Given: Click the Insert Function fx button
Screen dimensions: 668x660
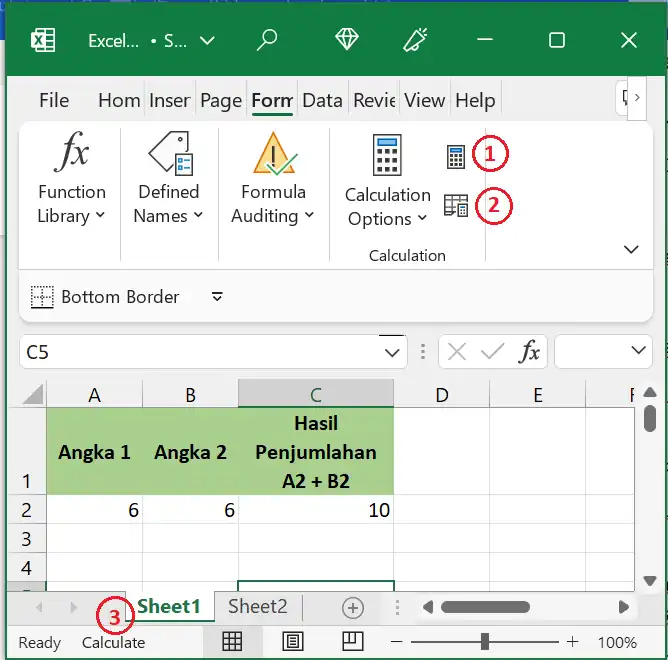Looking at the screenshot, I should (x=530, y=352).
